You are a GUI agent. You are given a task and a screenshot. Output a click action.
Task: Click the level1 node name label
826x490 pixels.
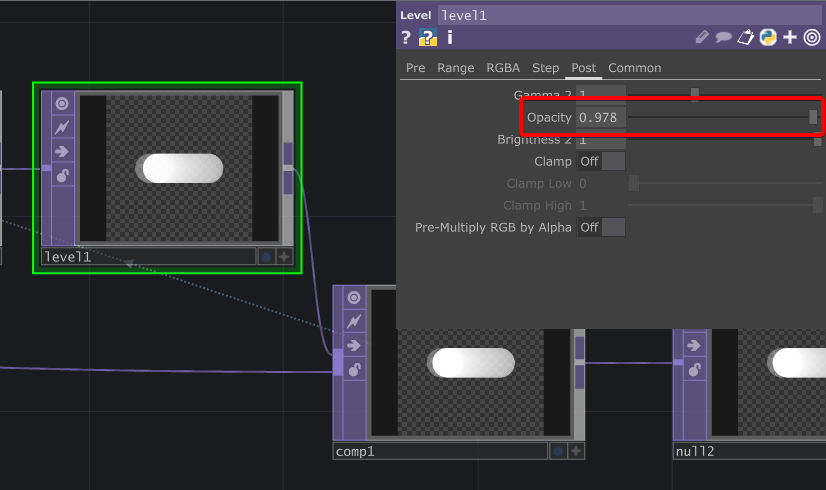tap(149, 257)
